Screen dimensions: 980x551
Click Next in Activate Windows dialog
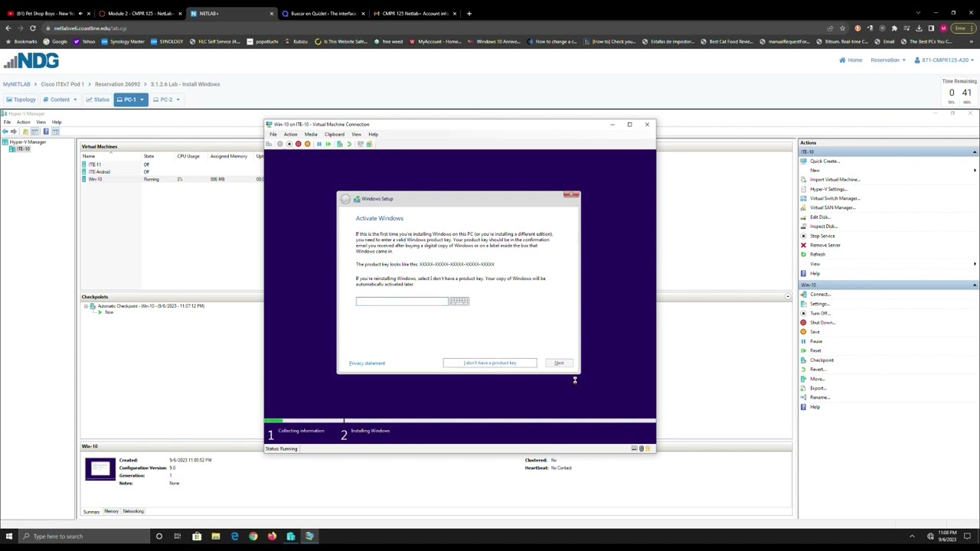point(559,363)
